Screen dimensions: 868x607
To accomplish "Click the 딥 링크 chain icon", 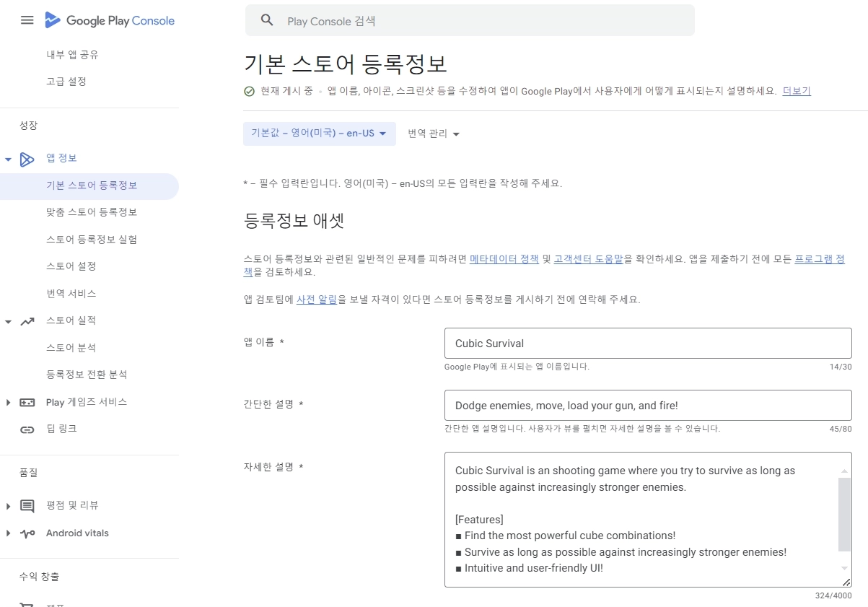I will click(x=27, y=429).
